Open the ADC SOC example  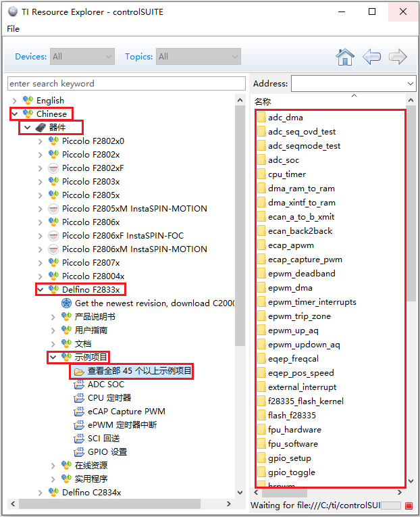point(106,385)
